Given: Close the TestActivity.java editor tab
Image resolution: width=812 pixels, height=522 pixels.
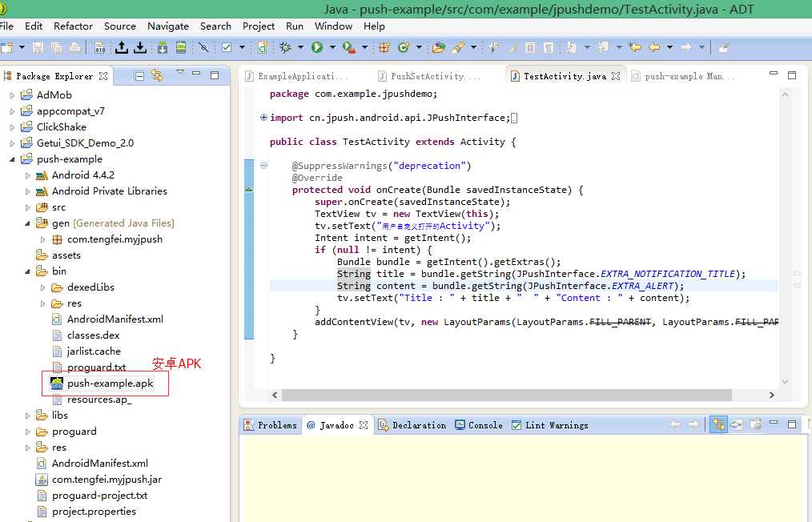Looking at the screenshot, I should pos(617,77).
